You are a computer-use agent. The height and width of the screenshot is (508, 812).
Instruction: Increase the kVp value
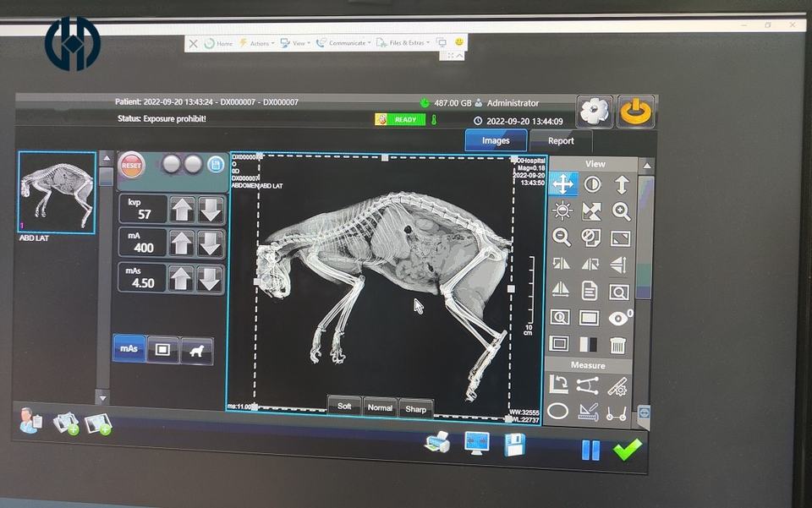(183, 210)
